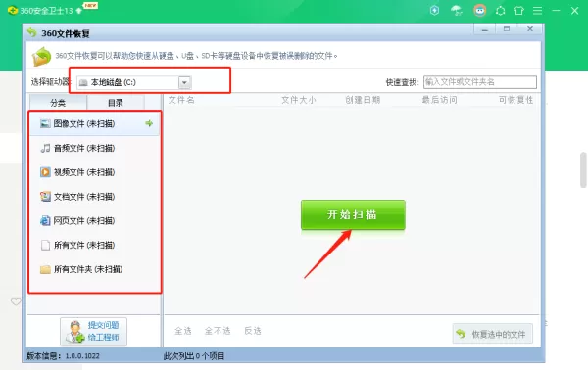Open the skin shirt icon
The image size is (588, 370).
pyautogui.click(x=519, y=10)
